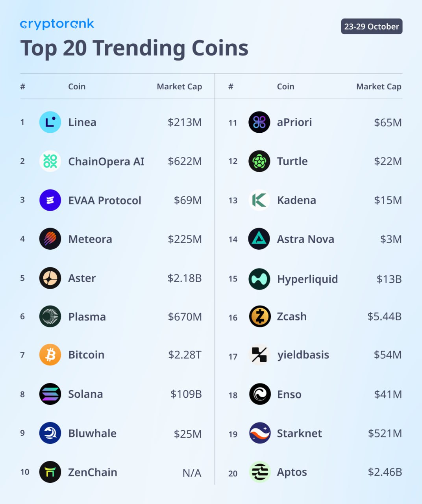Click the Linea coin logo
Viewport: 422px width, 504px height.
(x=50, y=122)
